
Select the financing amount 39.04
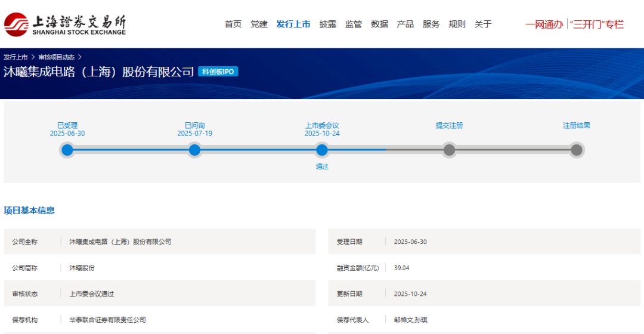tap(402, 268)
